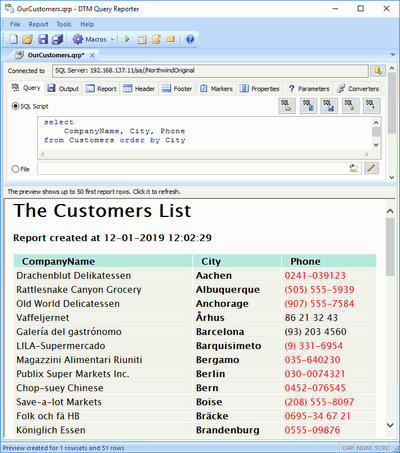Viewport: 400px width, 453px height.
Task: Click the CompanyName column header
Action: click(x=103, y=261)
